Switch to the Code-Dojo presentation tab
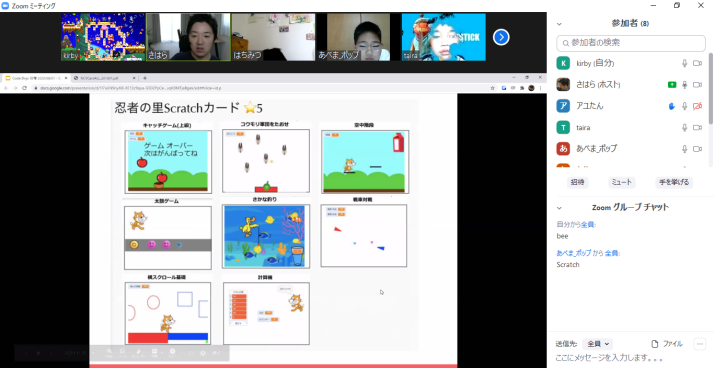Screen dimensions: 714x368 [36, 78]
